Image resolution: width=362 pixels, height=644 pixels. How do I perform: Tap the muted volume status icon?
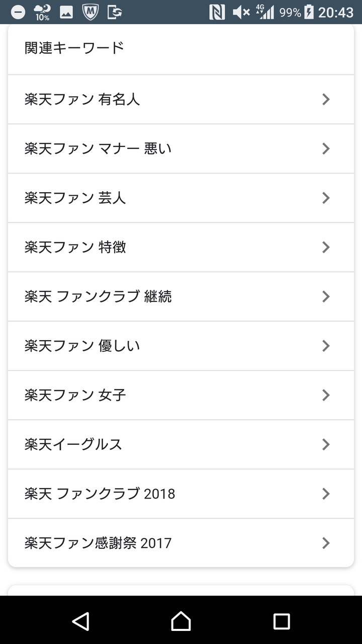tap(241, 12)
